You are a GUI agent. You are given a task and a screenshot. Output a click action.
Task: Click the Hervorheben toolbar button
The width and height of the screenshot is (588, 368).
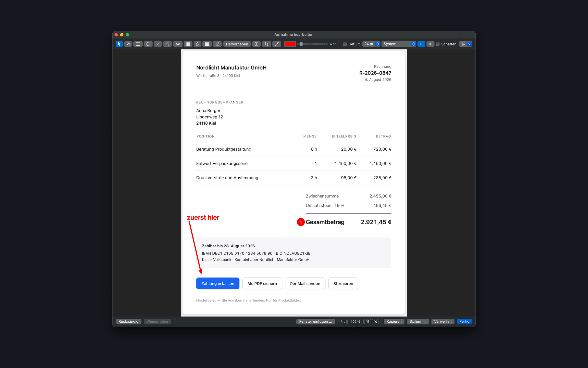[237, 44]
